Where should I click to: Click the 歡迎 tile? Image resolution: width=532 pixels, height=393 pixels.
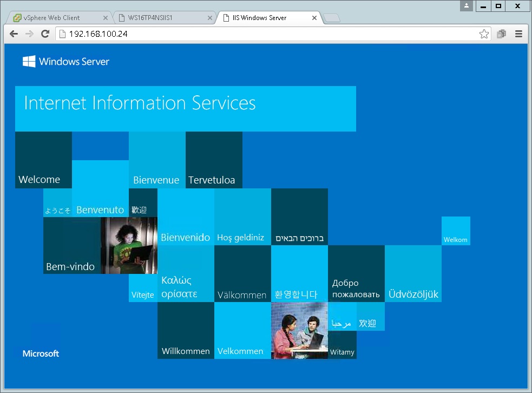pos(143,202)
